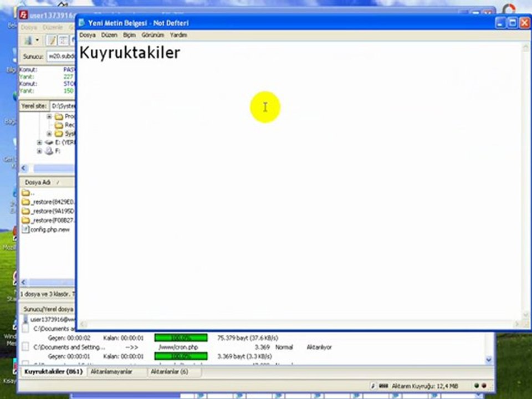Click the progress bar beside 75.379 bayt
Screen dimensions: 532x399
(181, 338)
